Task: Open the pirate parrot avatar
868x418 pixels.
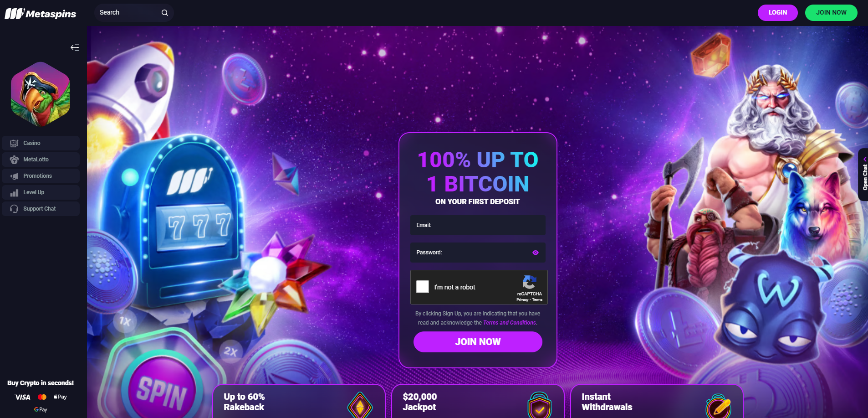Action: click(x=41, y=94)
